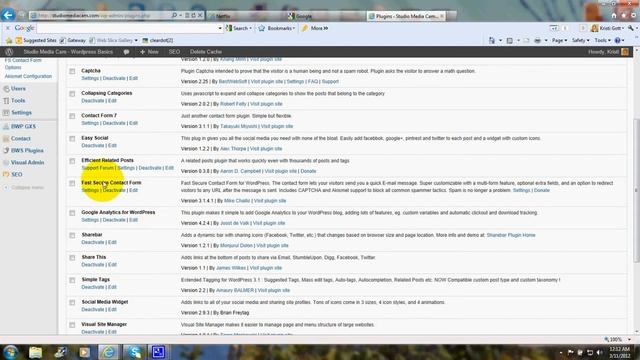Open the Kristi Gott account dropdown
The height and width of the screenshot is (360, 640).
[x=623, y=28]
